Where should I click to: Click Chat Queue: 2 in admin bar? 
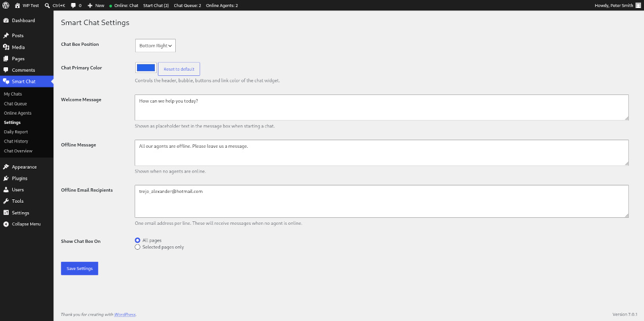[x=187, y=5]
